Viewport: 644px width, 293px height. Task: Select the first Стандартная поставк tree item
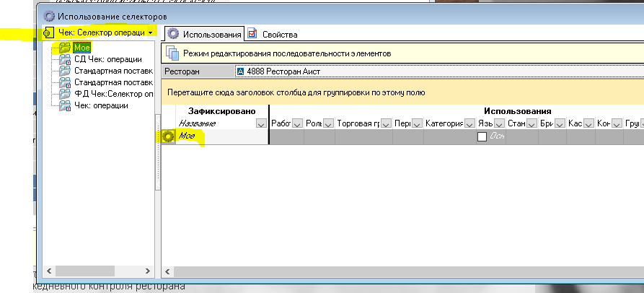[x=113, y=71]
